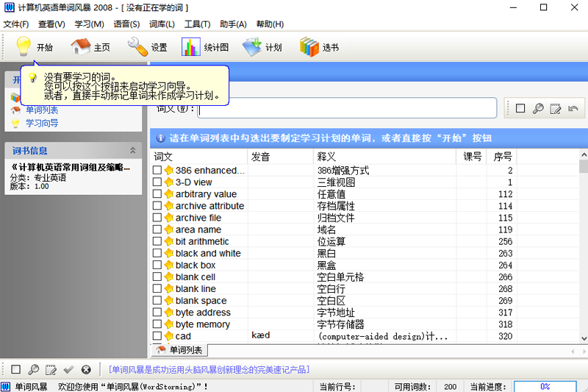588x392 pixels.
Task: Click the 'kæd' pronunciation cell
Action: (x=261, y=335)
